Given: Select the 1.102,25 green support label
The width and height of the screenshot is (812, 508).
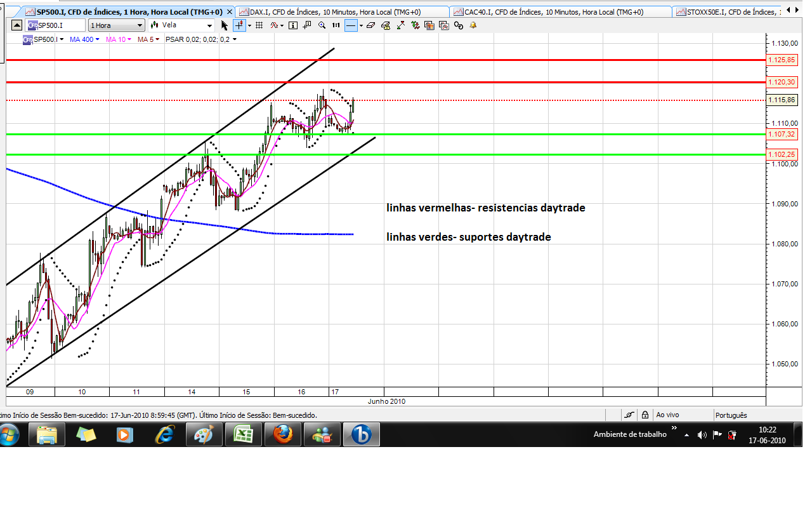Looking at the screenshot, I should click(781, 154).
